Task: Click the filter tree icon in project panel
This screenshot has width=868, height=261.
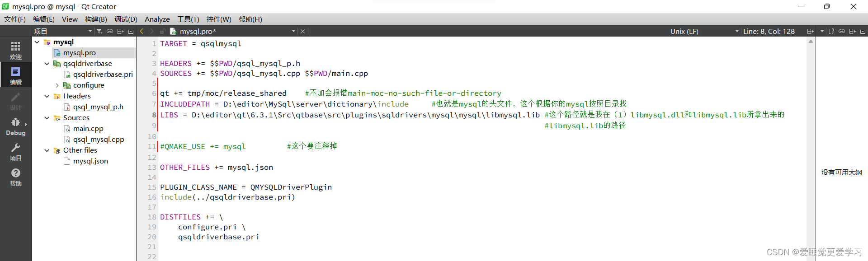Action: [99, 31]
